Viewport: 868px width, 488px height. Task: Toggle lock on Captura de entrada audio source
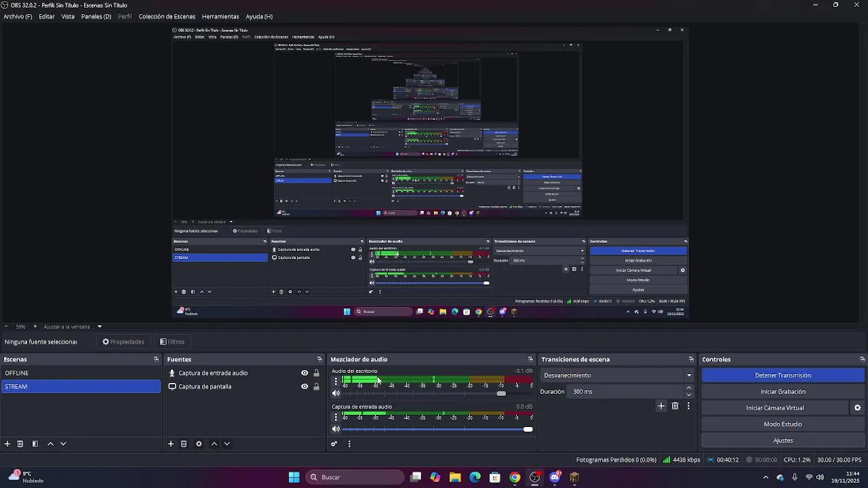coord(316,373)
